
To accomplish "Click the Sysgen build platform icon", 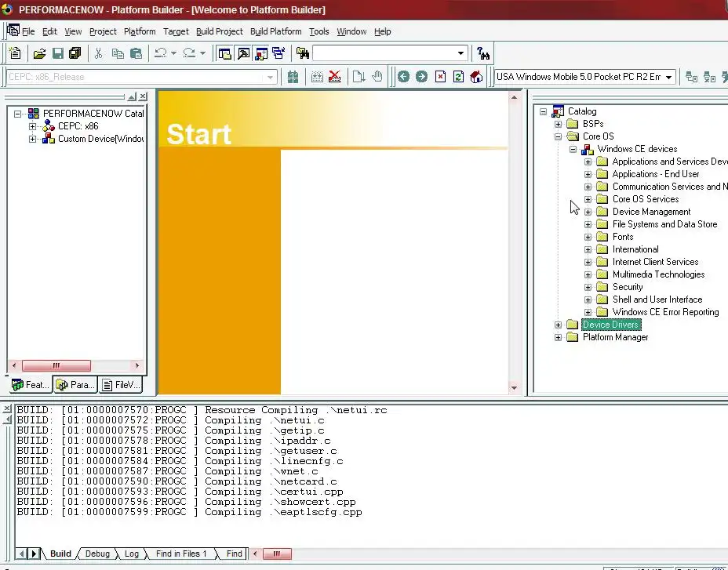I will pyautogui.click(x=293, y=77).
